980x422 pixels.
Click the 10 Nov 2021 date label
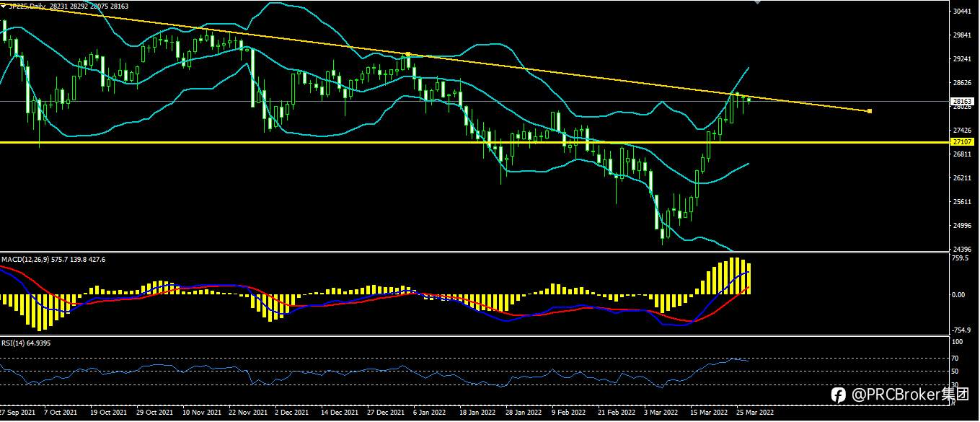pyautogui.click(x=201, y=413)
